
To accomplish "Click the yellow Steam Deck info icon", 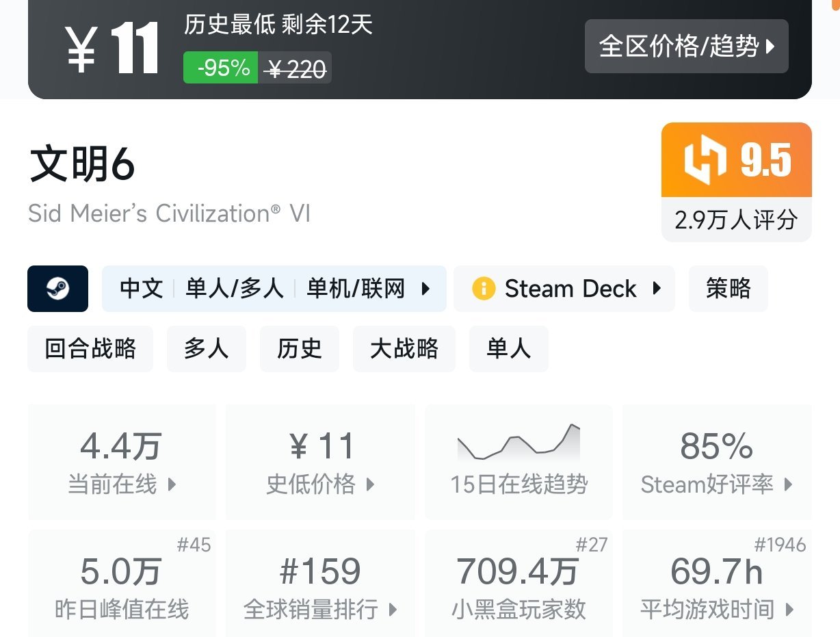I will point(483,289).
